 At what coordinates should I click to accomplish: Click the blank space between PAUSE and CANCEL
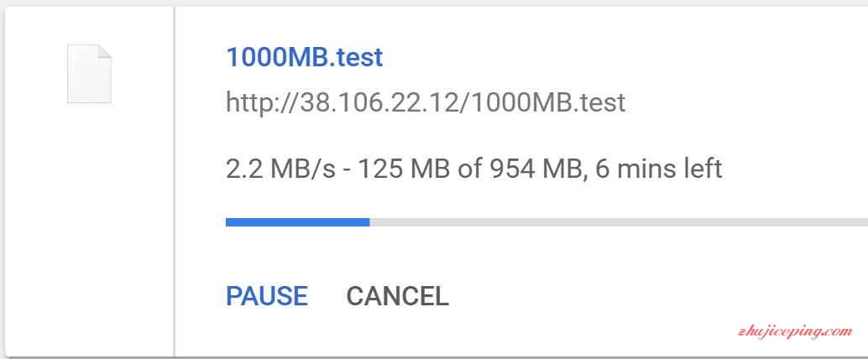(x=327, y=296)
